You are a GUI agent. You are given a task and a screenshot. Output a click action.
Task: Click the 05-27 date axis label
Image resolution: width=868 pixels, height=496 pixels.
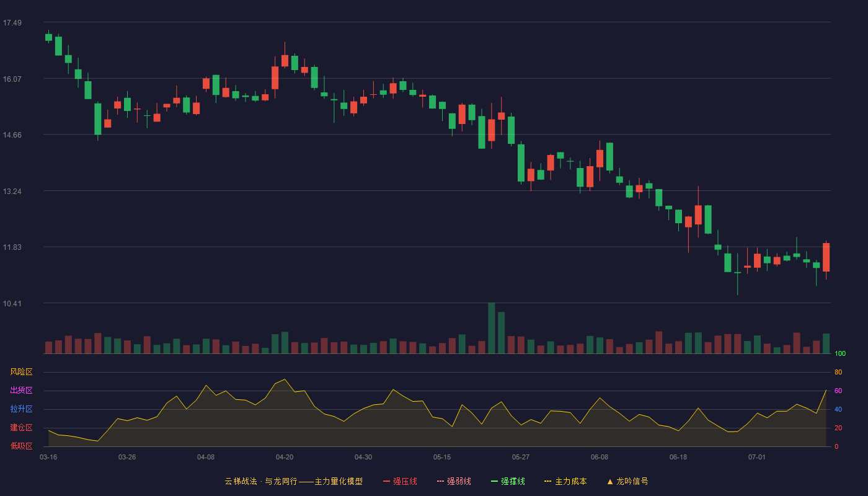[x=521, y=457]
